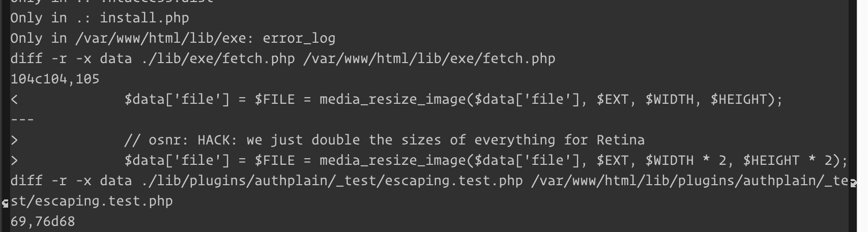The width and height of the screenshot is (868, 232).
Task: Click the '<' removed-line marker
Action: [14, 100]
